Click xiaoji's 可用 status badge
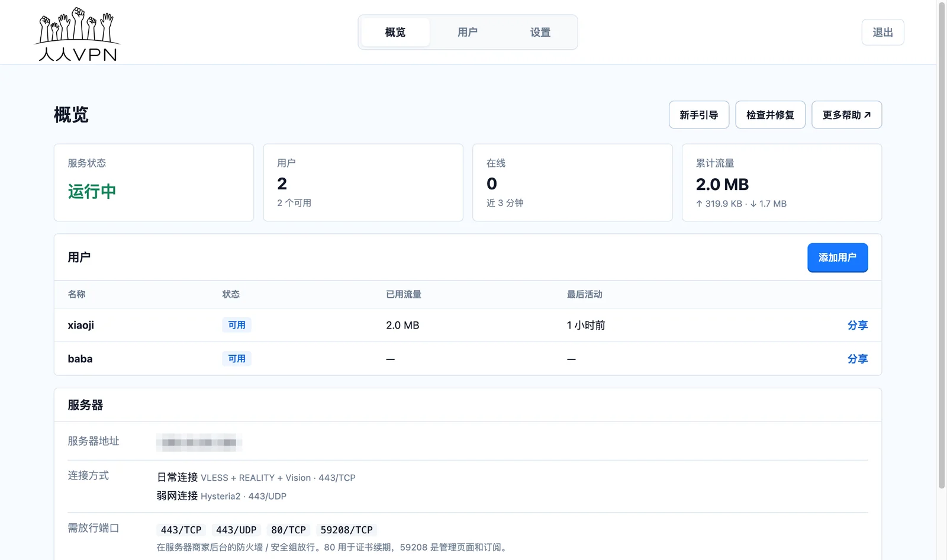Viewport: 947px width, 560px height. [237, 325]
